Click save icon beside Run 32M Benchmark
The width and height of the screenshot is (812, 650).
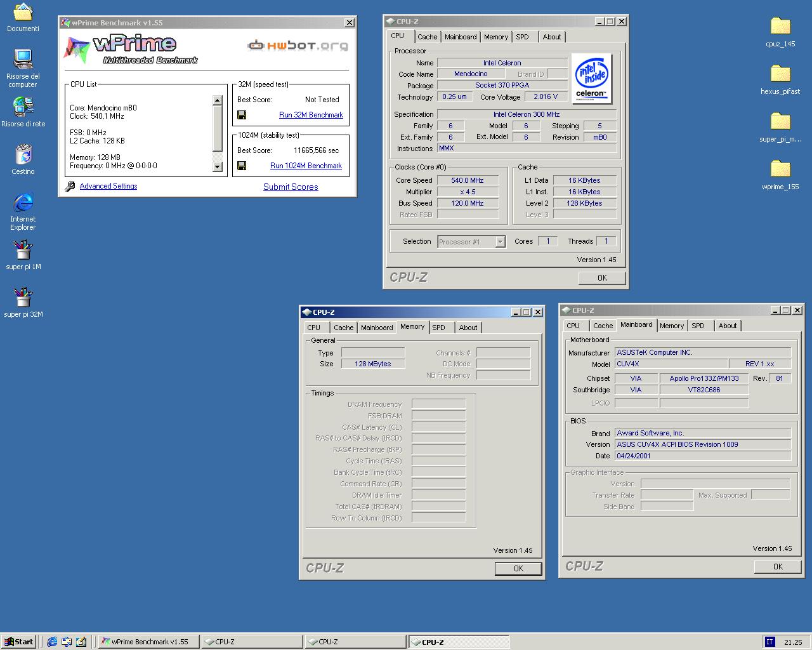pos(242,115)
